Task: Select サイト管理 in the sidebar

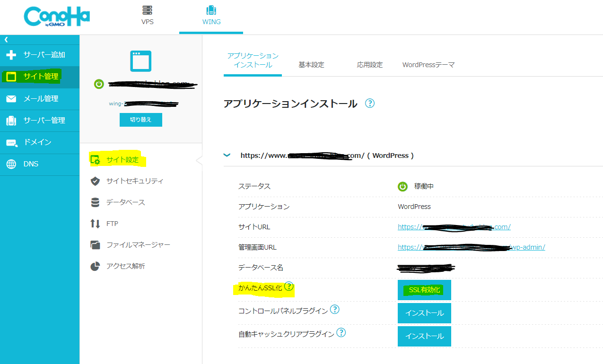Action: click(40, 77)
